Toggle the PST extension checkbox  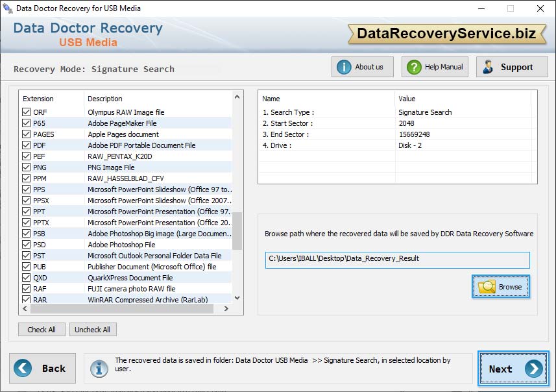(26, 256)
